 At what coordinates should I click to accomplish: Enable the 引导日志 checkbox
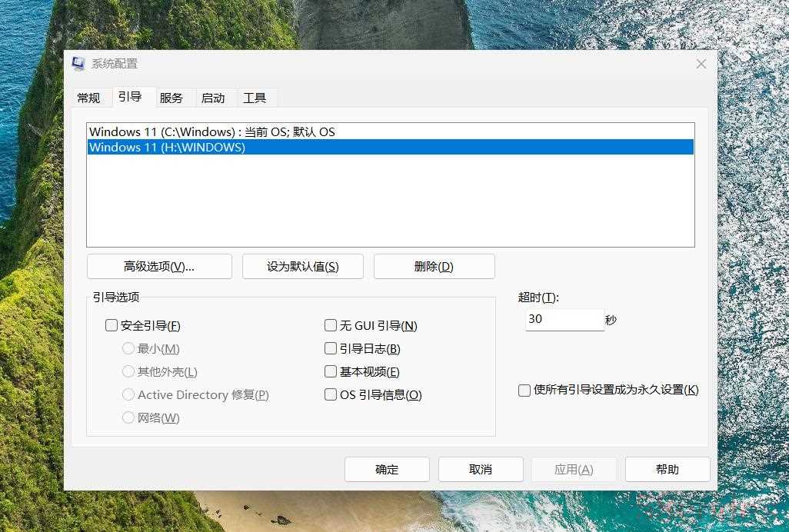(x=331, y=349)
